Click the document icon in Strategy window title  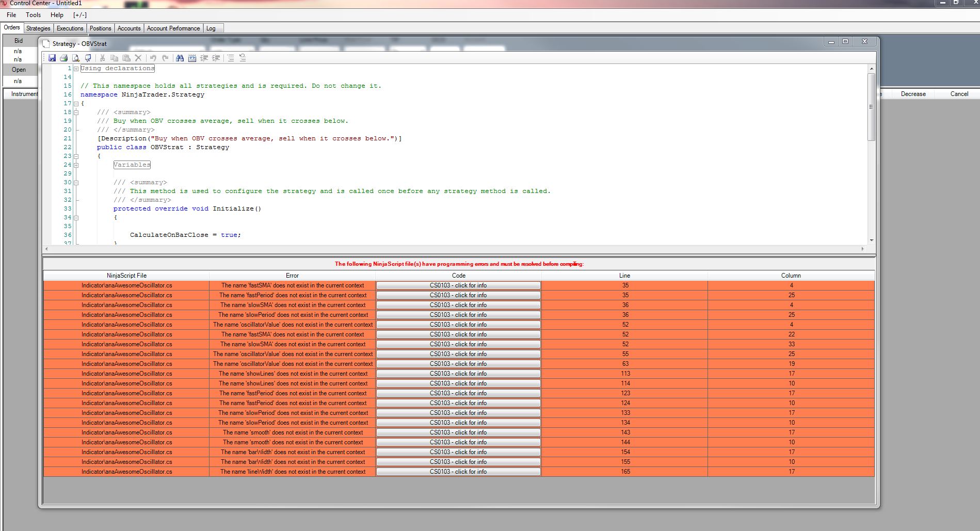46,44
